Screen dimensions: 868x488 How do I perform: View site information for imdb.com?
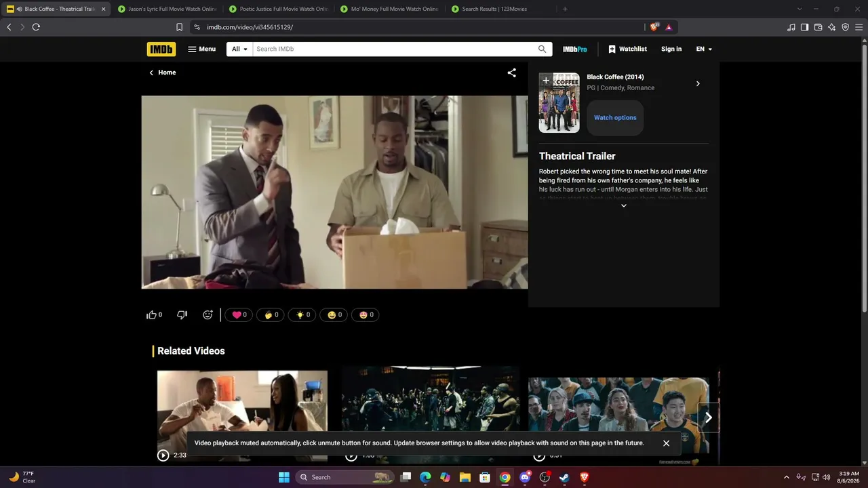[x=197, y=27]
